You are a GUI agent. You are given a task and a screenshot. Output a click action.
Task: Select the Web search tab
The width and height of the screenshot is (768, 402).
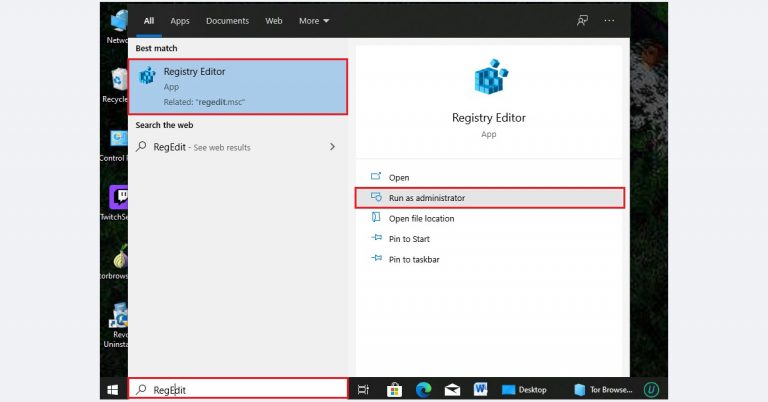[x=274, y=20]
